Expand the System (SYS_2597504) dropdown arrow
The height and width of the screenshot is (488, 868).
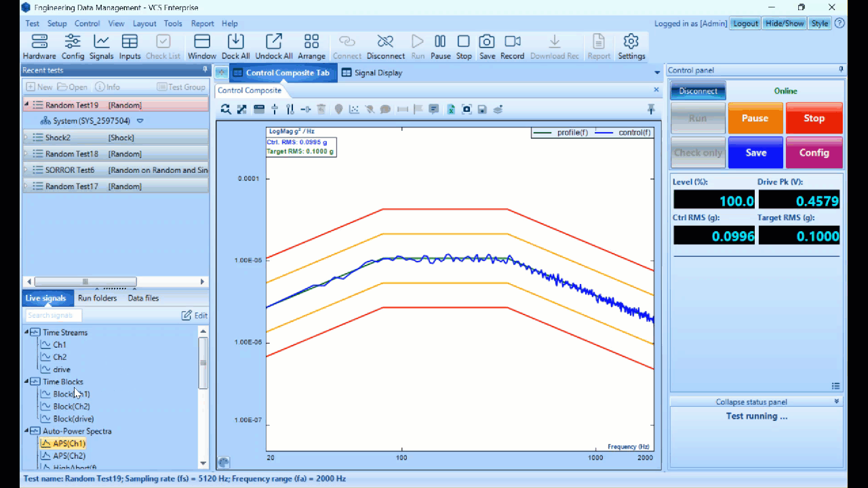pyautogui.click(x=140, y=121)
